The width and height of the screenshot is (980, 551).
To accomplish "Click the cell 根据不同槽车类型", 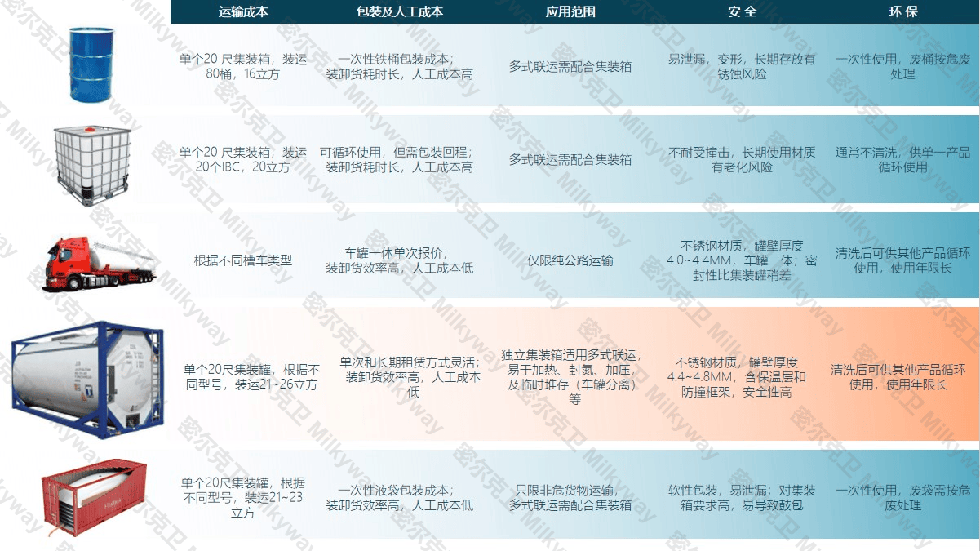I will pyautogui.click(x=243, y=260).
